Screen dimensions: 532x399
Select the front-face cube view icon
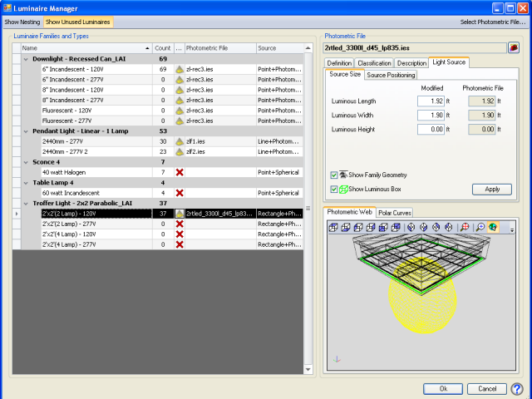[x=383, y=227]
